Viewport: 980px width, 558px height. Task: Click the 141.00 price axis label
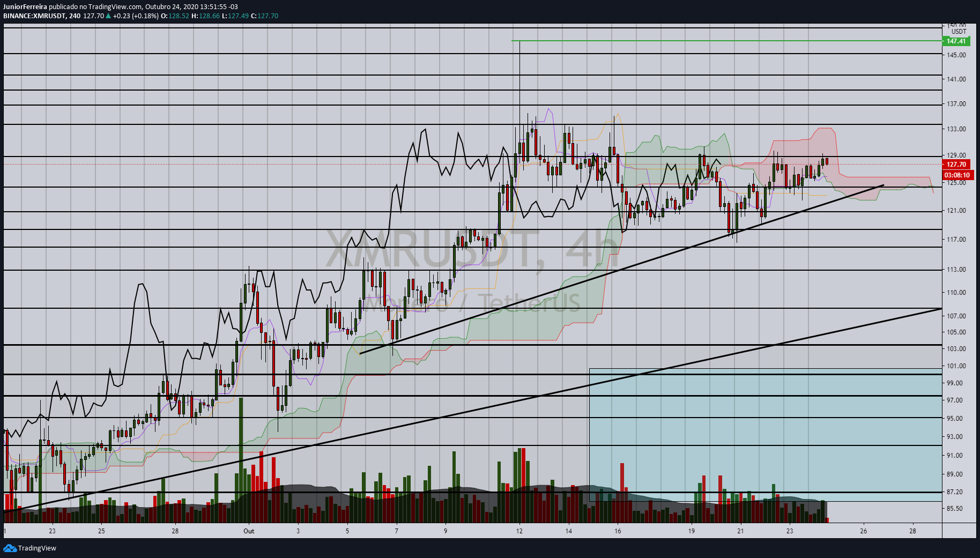[956, 79]
